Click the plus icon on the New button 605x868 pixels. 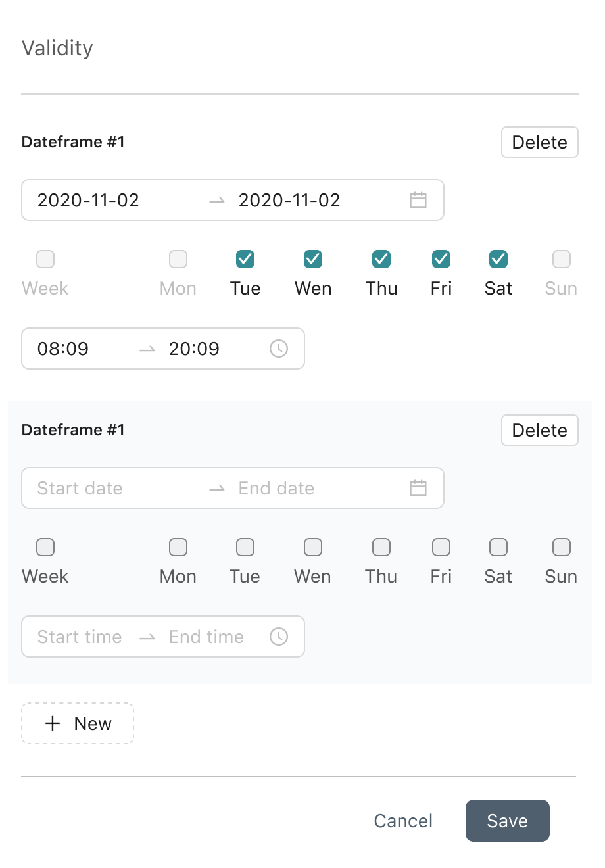(x=53, y=723)
